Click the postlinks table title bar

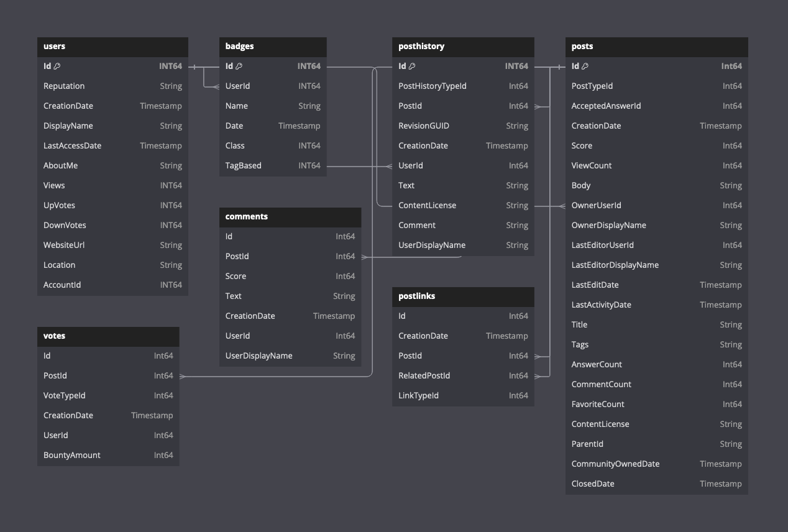[462, 296]
